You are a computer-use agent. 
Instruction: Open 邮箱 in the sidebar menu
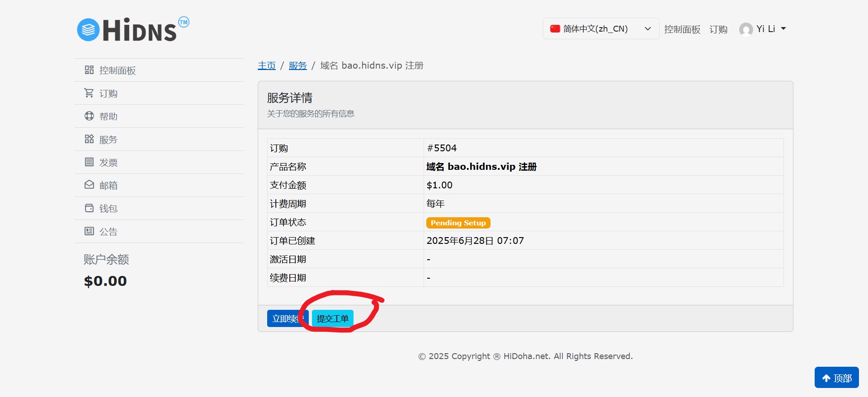pos(159,185)
